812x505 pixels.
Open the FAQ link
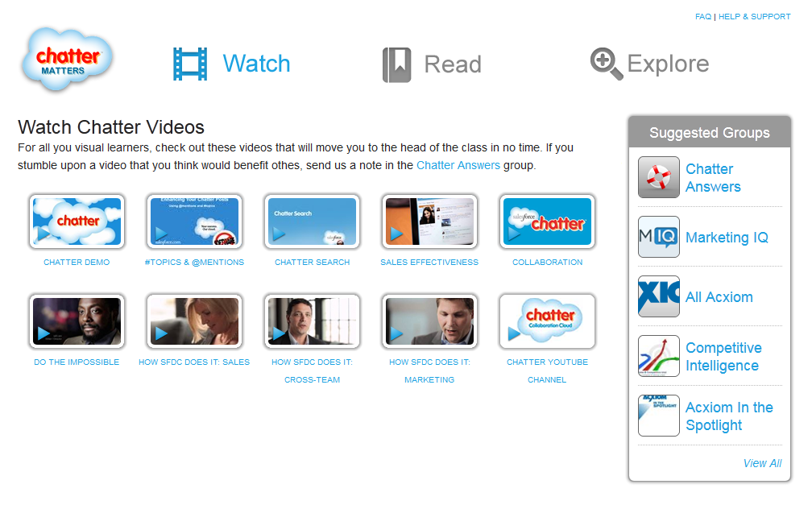(x=702, y=17)
